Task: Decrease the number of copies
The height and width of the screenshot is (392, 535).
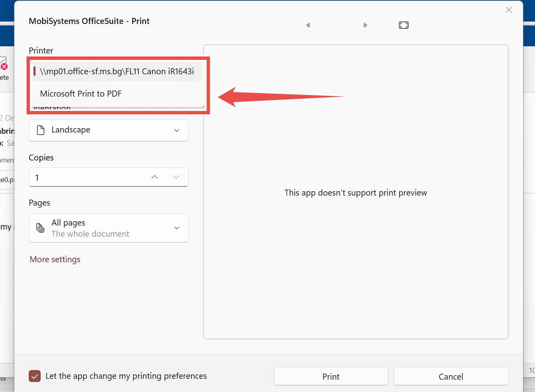Action: click(176, 177)
